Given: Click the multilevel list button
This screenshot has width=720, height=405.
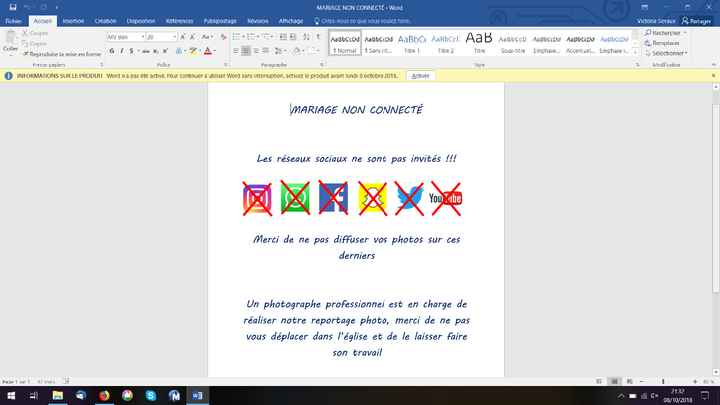Looking at the screenshot, I should click(x=267, y=37).
